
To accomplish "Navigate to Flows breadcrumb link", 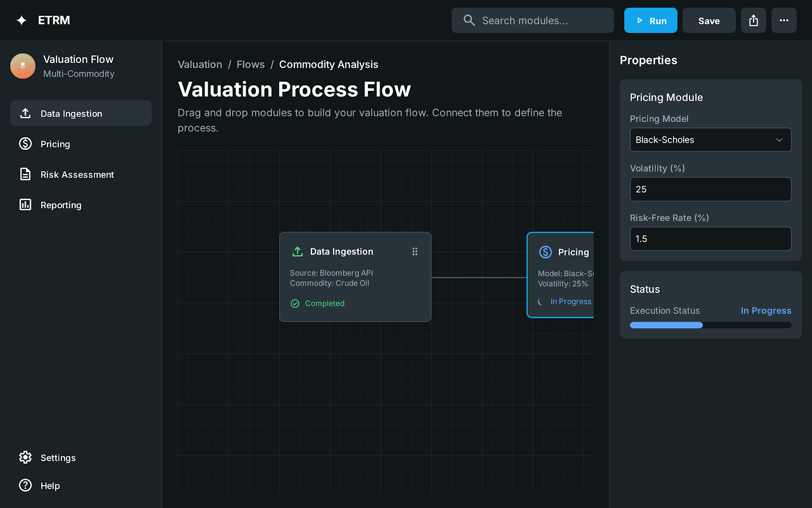I will 250,65.
